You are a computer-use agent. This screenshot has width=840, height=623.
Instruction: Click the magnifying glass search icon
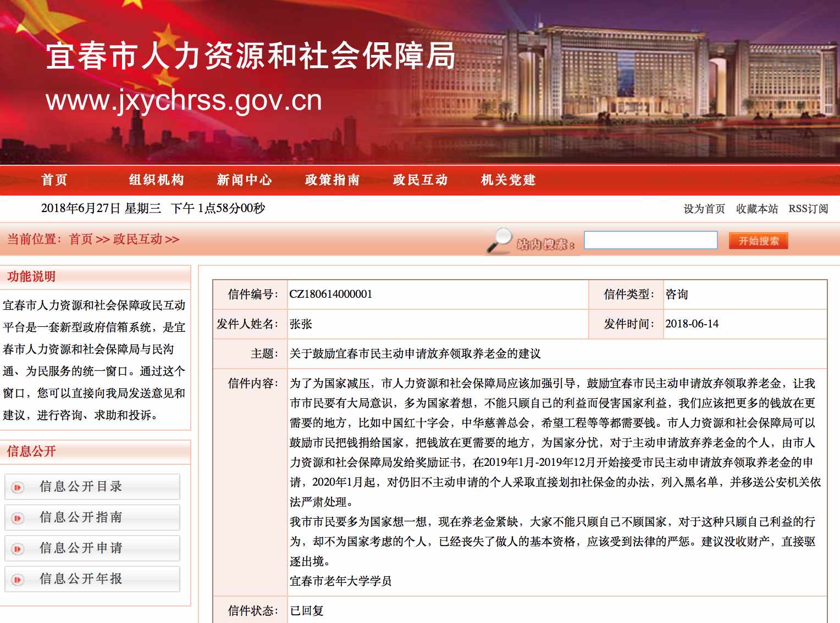point(499,240)
